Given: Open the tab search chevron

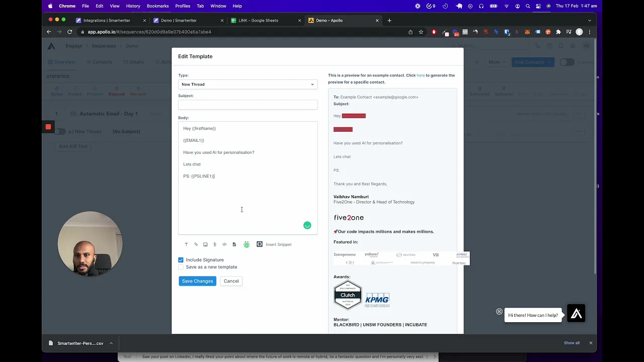Looking at the screenshot, I should [x=590, y=21].
